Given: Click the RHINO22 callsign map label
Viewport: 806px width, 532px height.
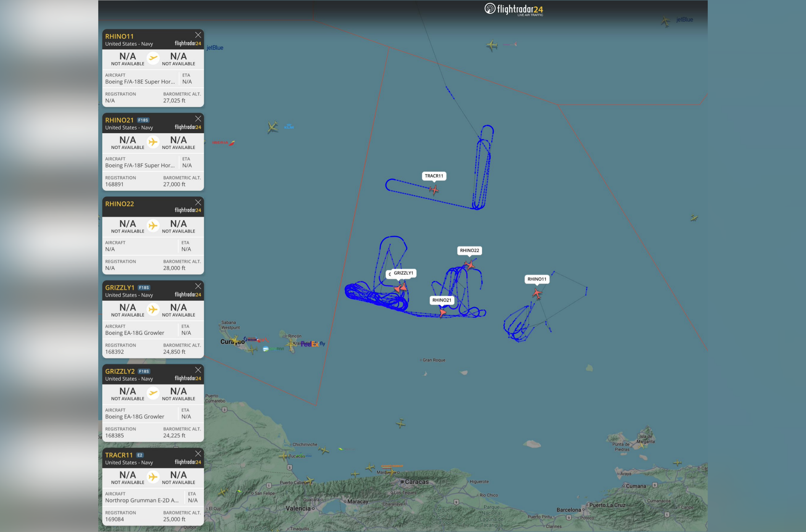Looking at the screenshot, I should 469,250.
